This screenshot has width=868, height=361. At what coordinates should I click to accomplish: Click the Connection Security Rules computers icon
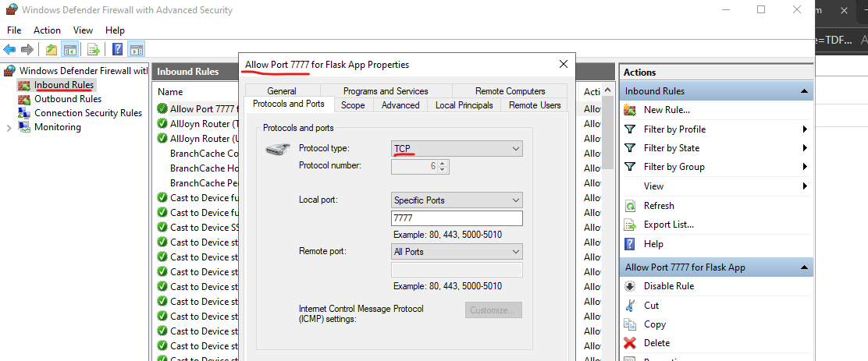point(24,113)
